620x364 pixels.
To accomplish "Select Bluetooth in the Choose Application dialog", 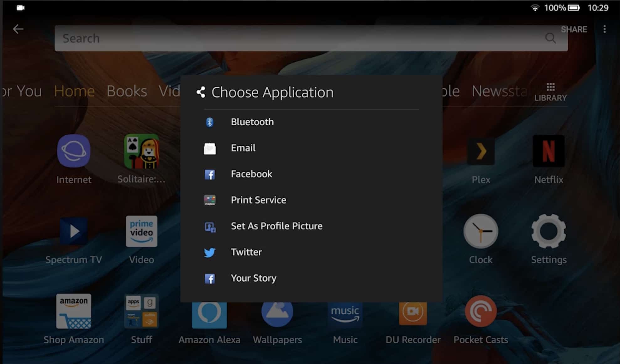I will click(x=252, y=122).
